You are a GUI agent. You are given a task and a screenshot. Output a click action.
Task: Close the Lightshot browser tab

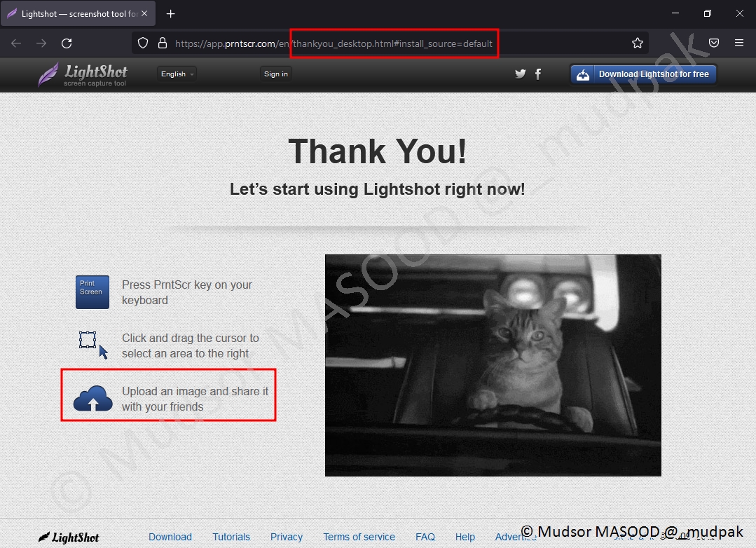point(144,14)
